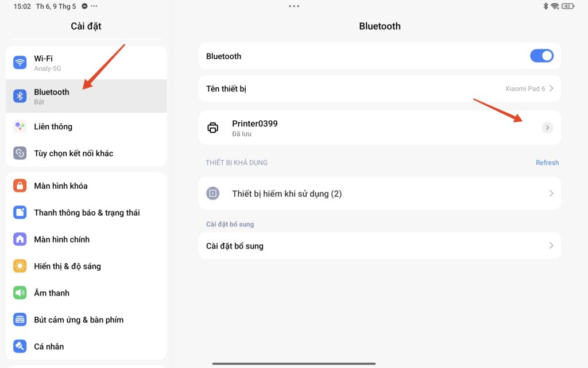Tap the printer icon beside Printer0399
This screenshot has height=368, width=588.
click(212, 128)
